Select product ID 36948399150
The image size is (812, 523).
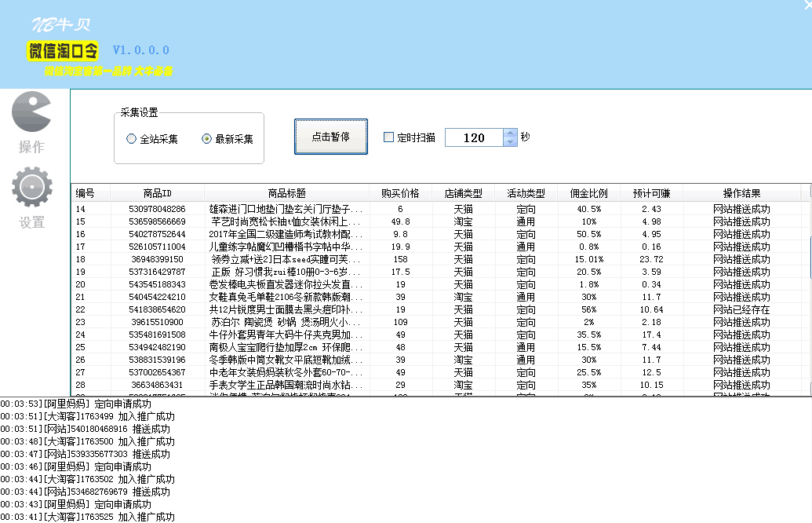point(158,259)
